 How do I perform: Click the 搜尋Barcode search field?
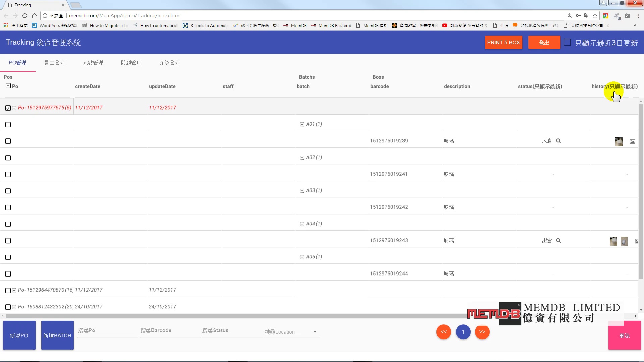coord(170,331)
